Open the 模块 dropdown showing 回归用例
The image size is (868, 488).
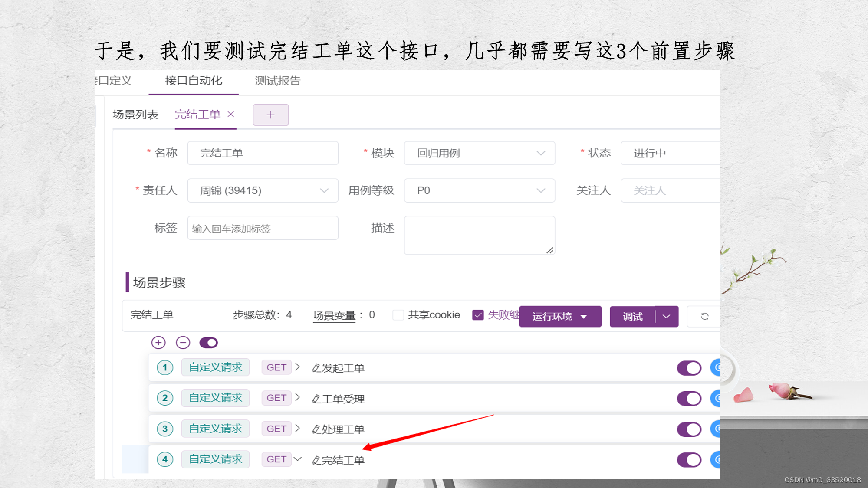tap(480, 153)
